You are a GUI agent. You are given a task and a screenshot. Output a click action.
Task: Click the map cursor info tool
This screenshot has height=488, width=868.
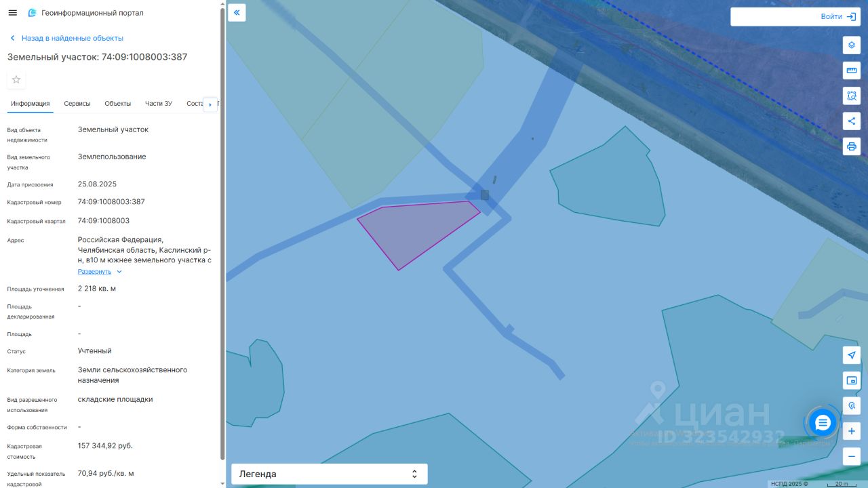852,405
